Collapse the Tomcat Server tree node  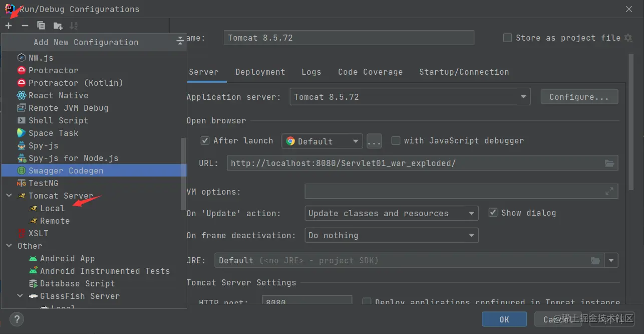click(x=9, y=196)
